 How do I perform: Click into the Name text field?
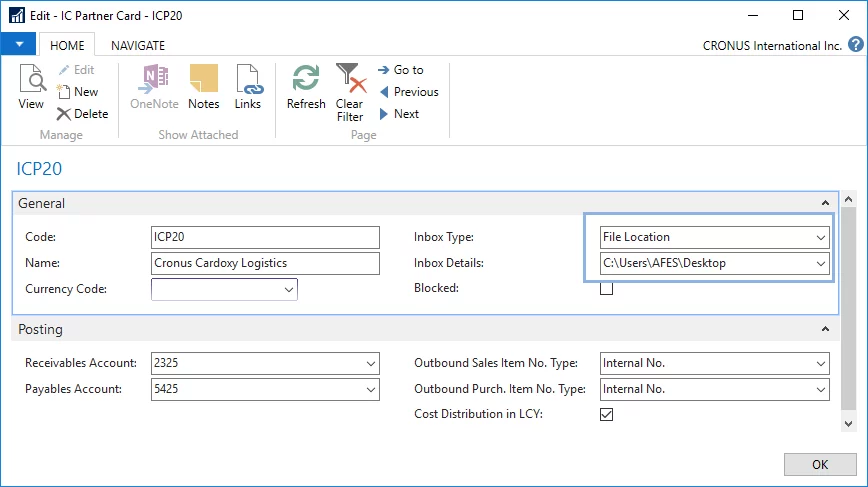pos(265,263)
